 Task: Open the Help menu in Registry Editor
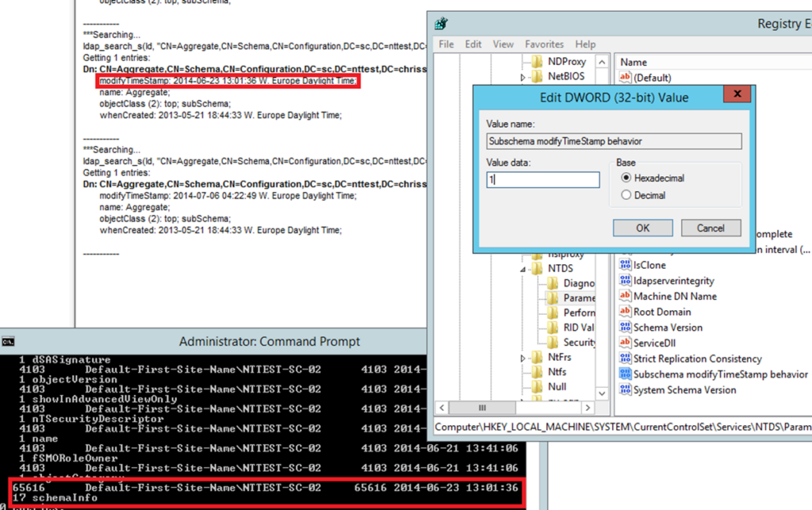tap(585, 44)
